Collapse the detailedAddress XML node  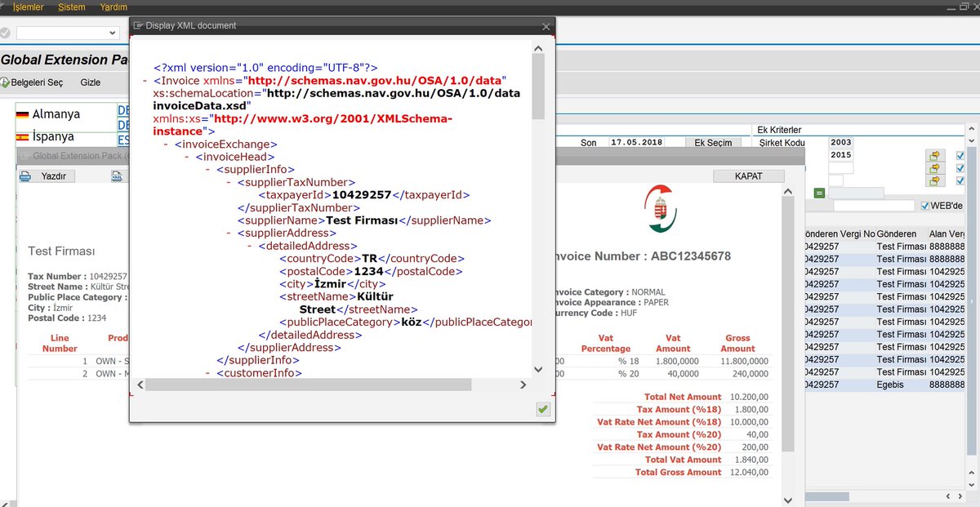250,246
